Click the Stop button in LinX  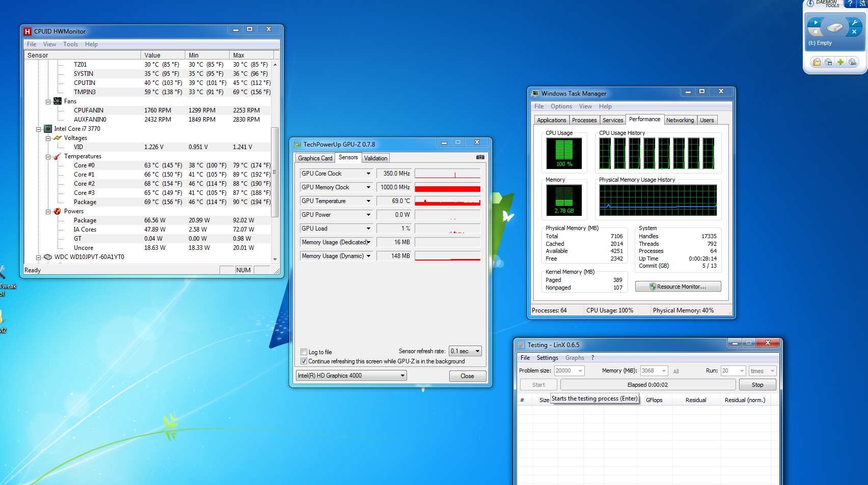click(x=757, y=385)
